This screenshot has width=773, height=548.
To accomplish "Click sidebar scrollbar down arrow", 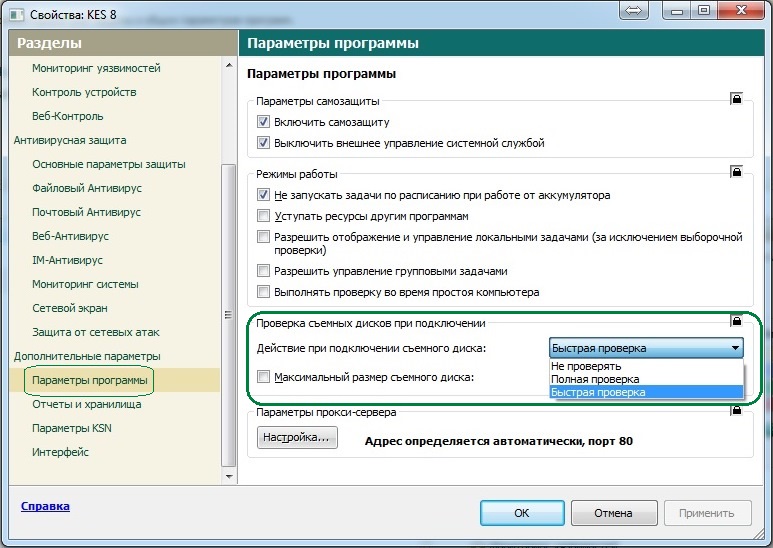I will pos(229,477).
